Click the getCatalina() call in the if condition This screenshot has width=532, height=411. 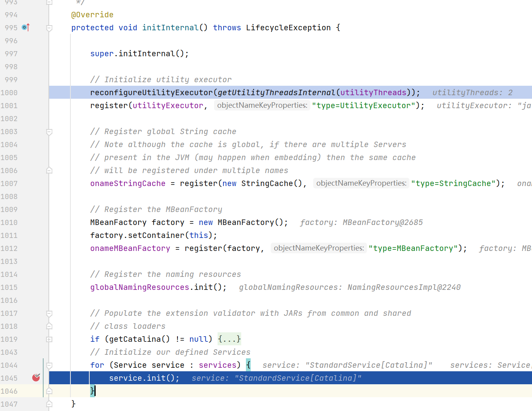(x=140, y=339)
